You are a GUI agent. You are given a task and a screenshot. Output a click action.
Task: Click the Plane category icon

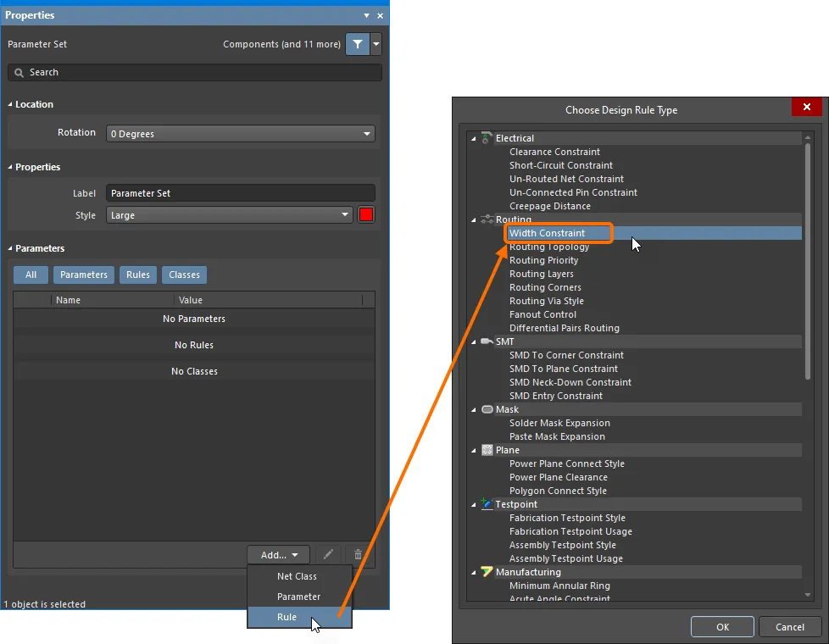click(487, 450)
